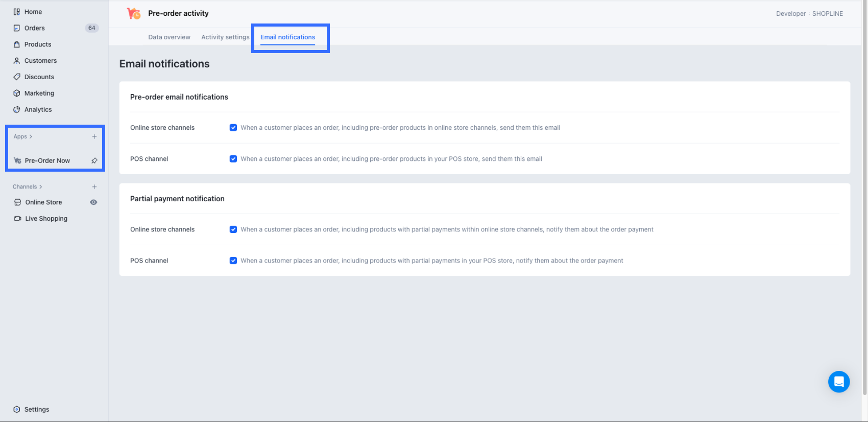The image size is (868, 422).
Task: Open Analytics via its chart icon
Action: tap(17, 110)
